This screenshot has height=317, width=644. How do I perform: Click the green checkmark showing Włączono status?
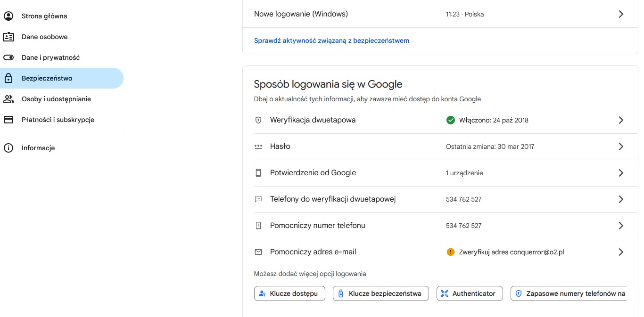[451, 120]
